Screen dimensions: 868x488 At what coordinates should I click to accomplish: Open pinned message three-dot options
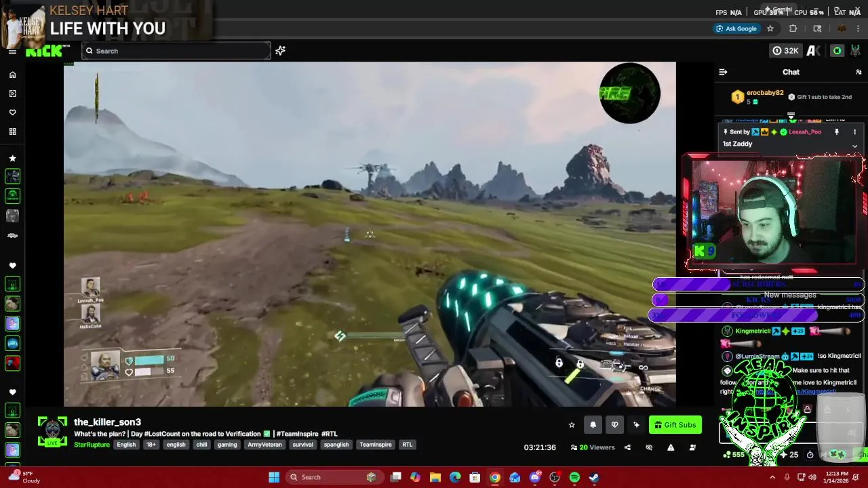(854, 132)
